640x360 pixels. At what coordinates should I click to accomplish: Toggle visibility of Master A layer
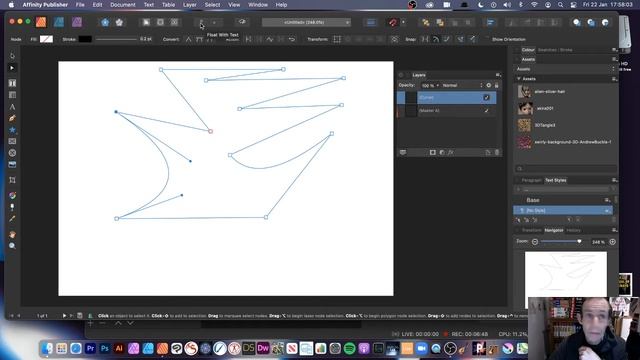click(486, 111)
